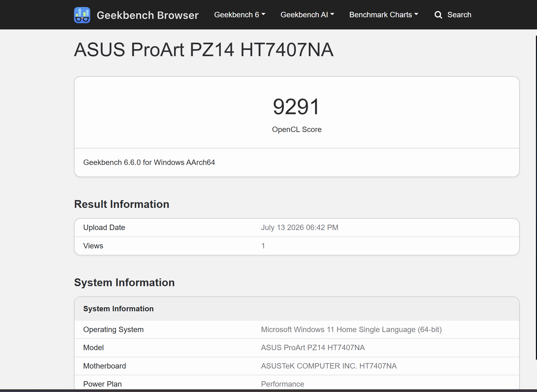Click the magnifying glass search icon
This screenshot has height=392, width=537.
[x=438, y=15]
